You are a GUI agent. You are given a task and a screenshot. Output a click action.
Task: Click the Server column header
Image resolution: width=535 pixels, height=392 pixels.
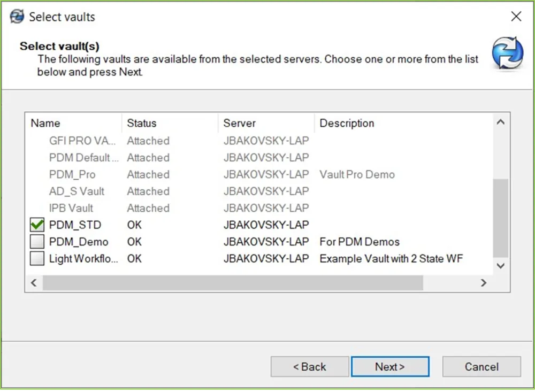click(x=239, y=124)
